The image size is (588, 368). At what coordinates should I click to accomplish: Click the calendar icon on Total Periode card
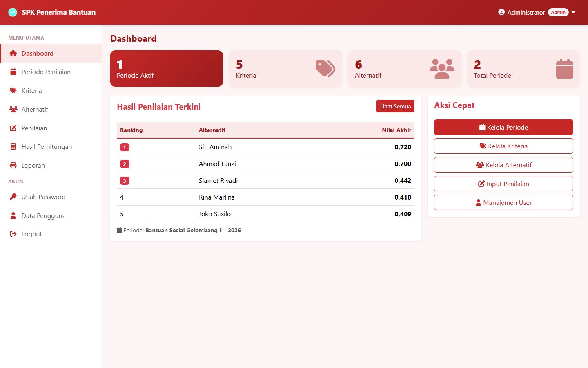tap(565, 68)
